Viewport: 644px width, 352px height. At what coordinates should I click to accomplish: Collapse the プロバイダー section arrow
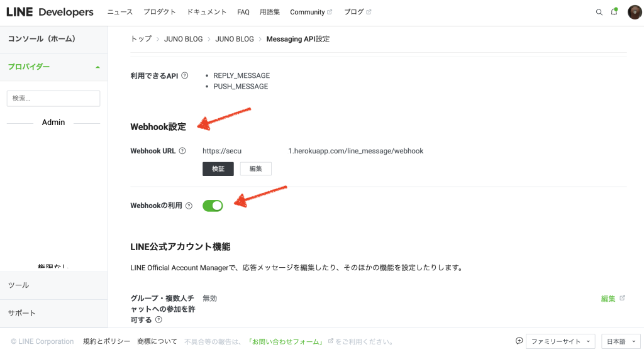97,67
